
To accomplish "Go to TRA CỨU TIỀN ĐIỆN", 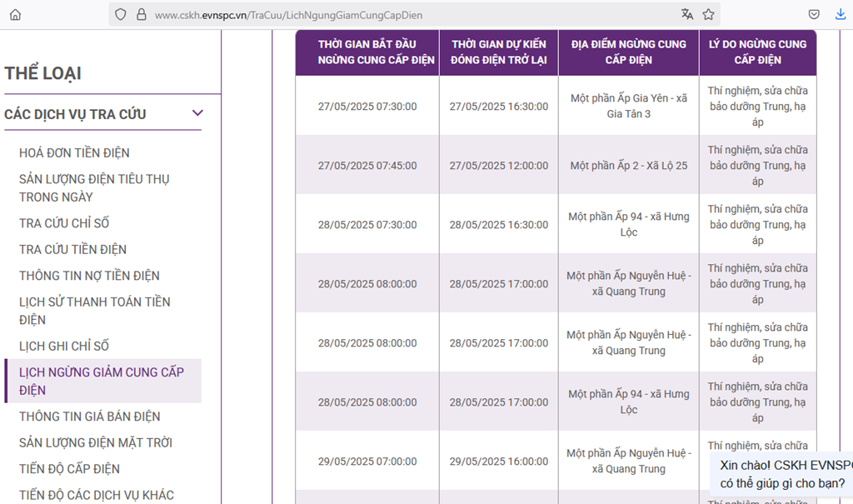I will click(72, 249).
